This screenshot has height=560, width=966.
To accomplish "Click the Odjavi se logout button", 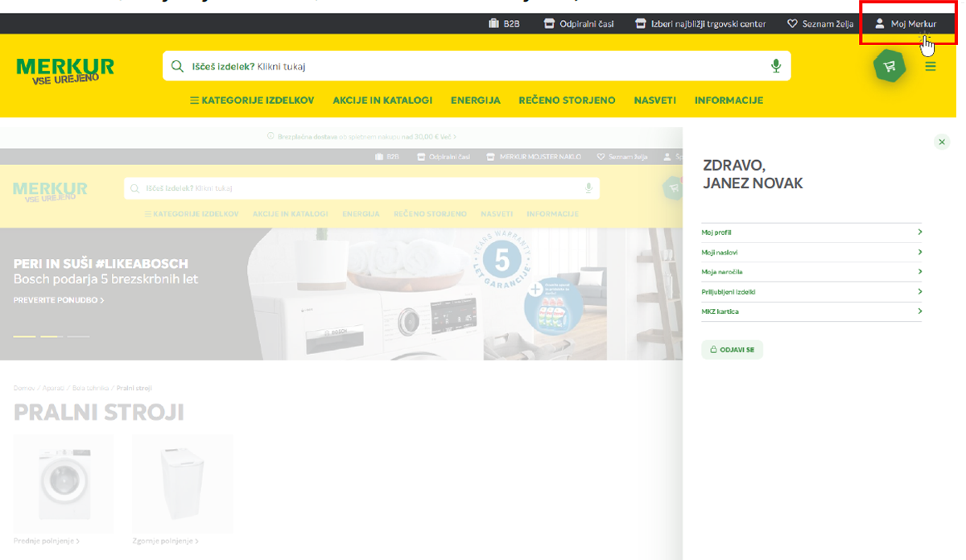I will (732, 350).
